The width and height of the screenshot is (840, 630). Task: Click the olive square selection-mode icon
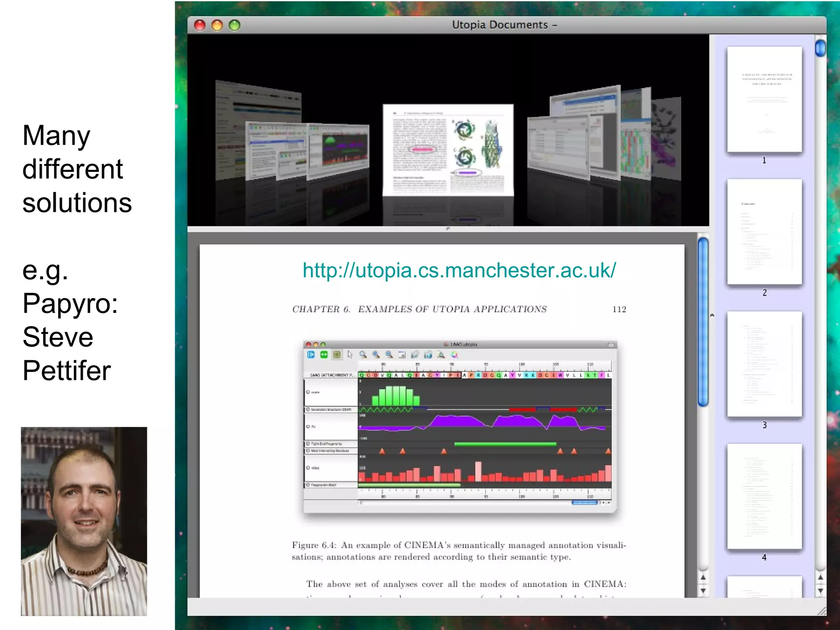tap(337, 355)
